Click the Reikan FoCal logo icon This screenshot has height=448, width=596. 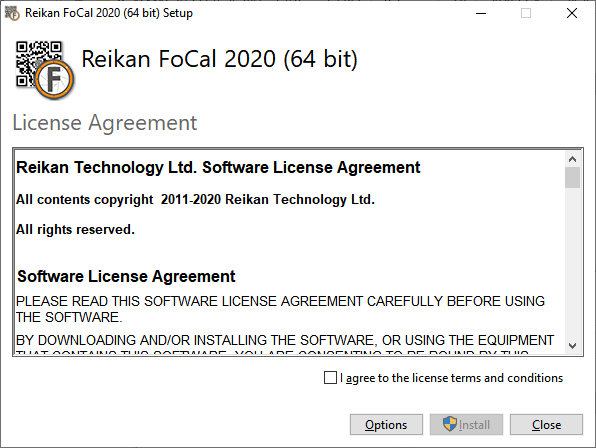point(45,70)
